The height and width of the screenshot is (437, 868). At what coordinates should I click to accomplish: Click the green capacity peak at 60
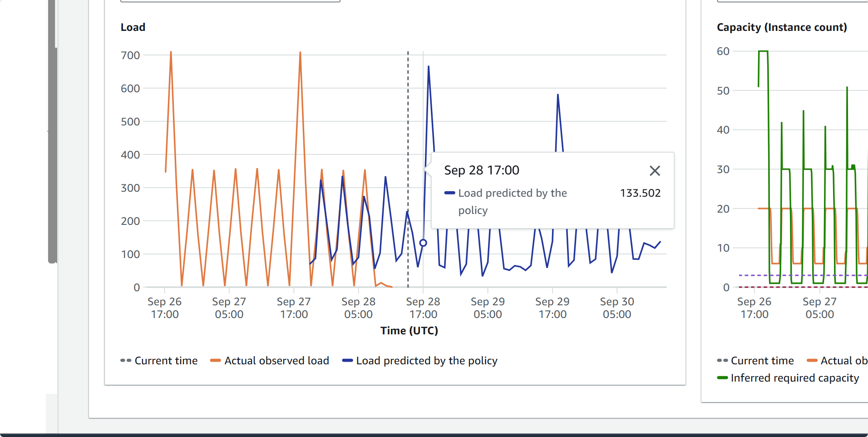(763, 51)
